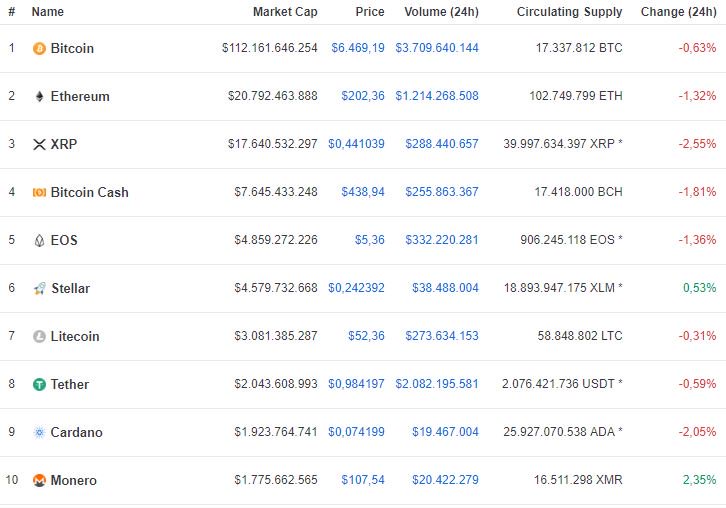
Task: Click Litecoin volume $273.634.153
Action: coord(442,336)
